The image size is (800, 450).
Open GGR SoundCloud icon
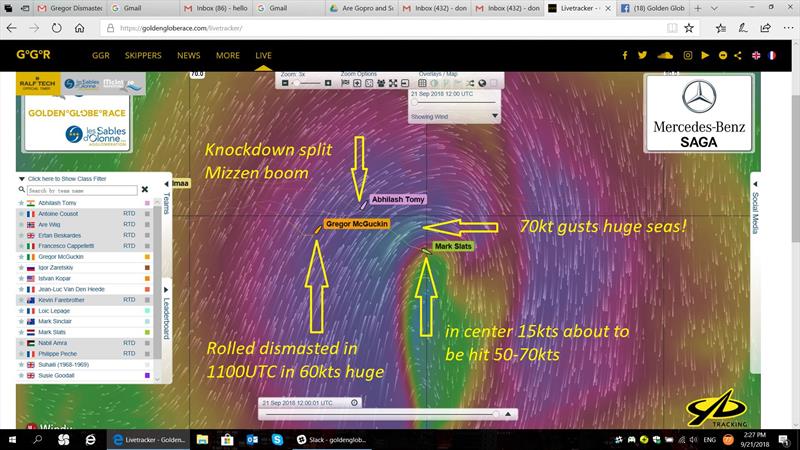coord(665,55)
